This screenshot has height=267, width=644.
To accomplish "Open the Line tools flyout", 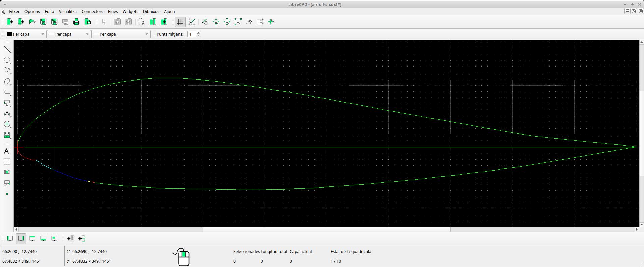I will click(x=7, y=50).
